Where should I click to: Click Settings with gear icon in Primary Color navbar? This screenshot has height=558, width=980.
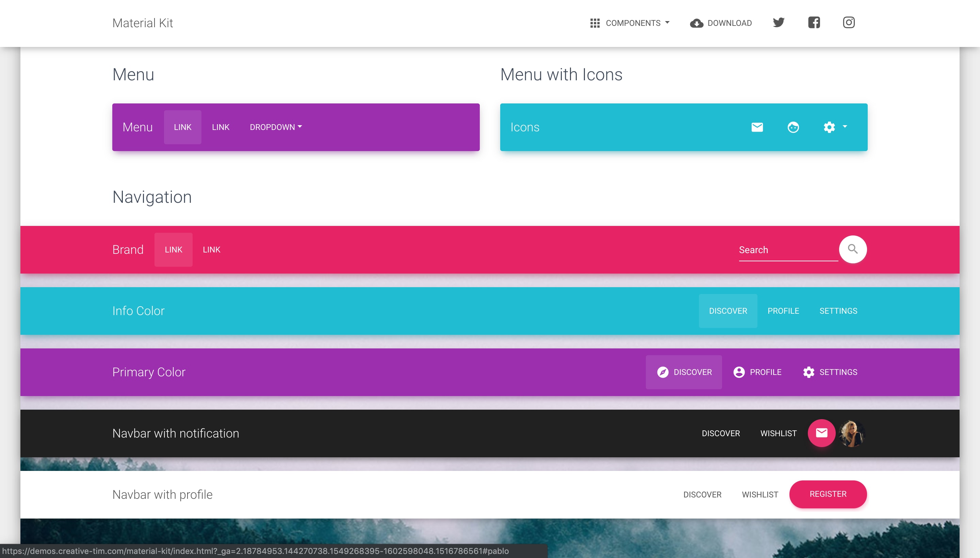(x=830, y=372)
